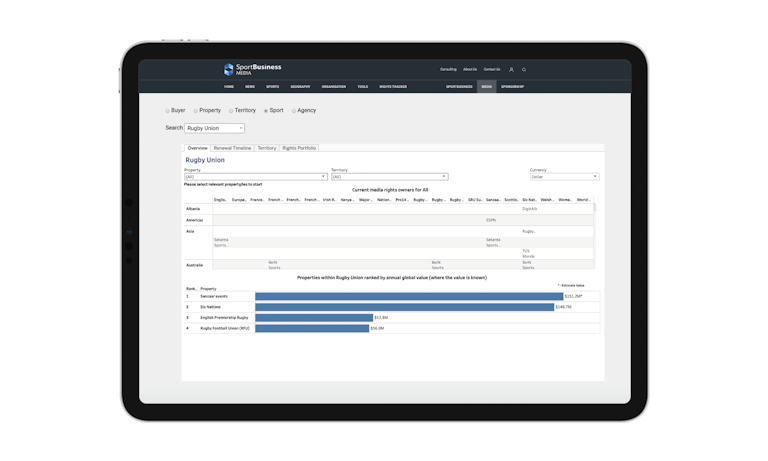Click the $151.2M value label

(x=573, y=296)
